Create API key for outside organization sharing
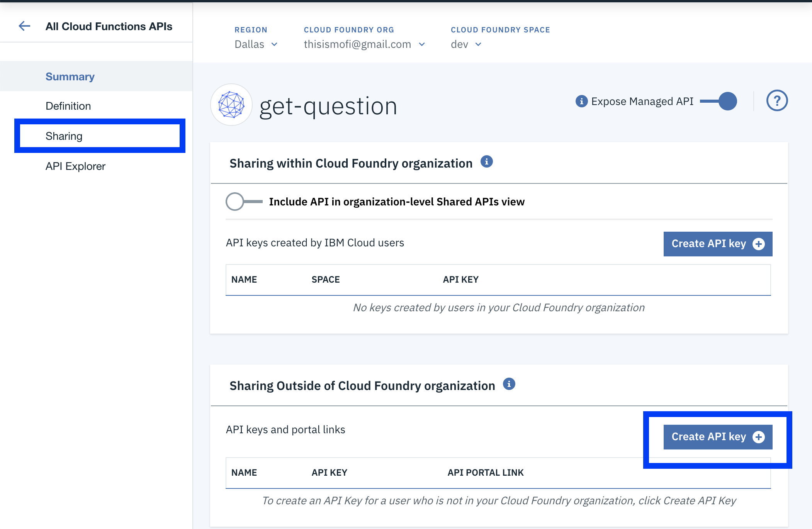This screenshot has width=812, height=529. 718,437
